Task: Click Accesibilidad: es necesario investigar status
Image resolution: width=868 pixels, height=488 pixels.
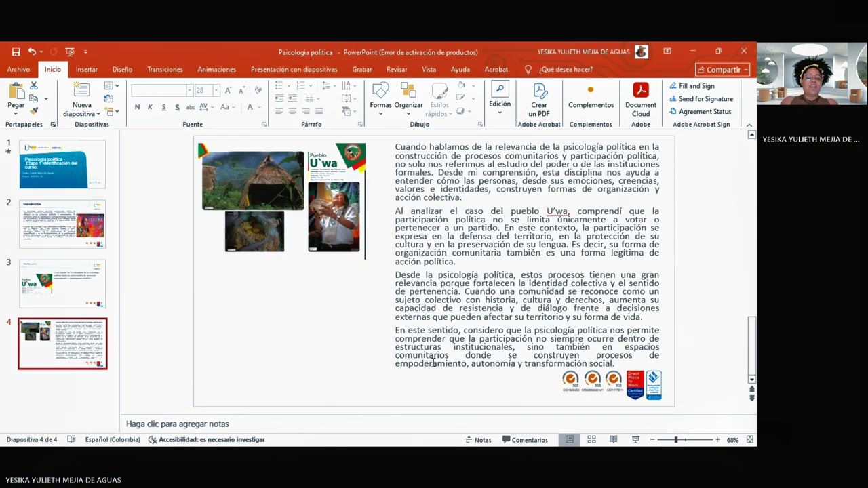Action: [x=206, y=439]
